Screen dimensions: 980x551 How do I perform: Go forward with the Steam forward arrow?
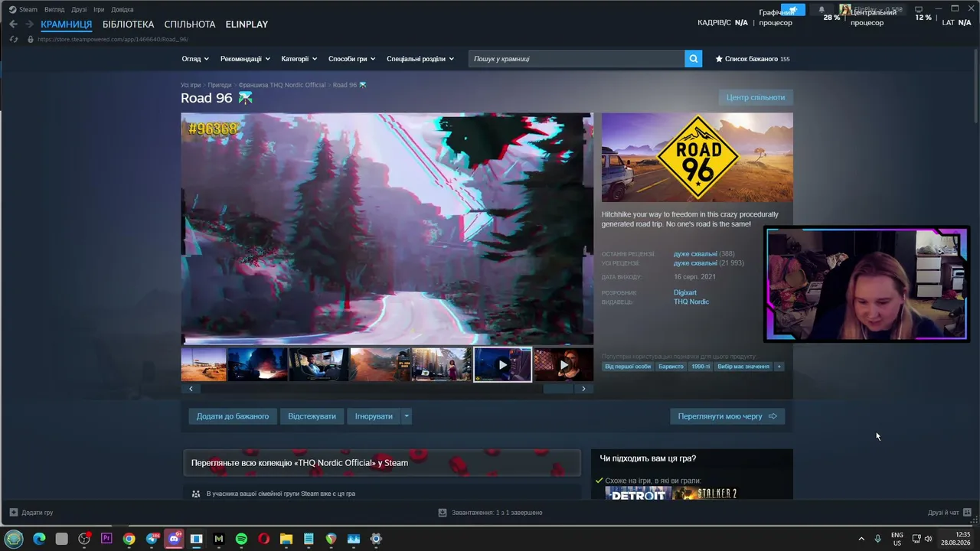(29, 24)
